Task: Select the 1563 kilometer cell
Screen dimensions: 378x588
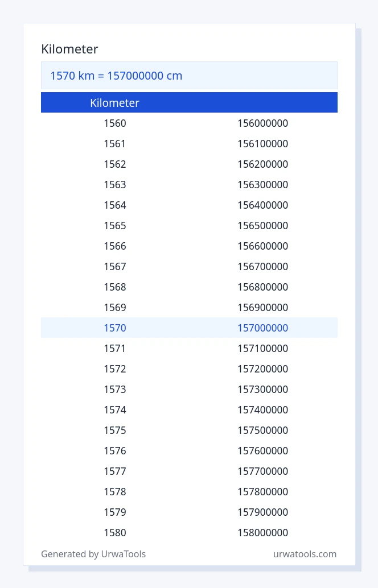Action: pyautogui.click(x=115, y=184)
